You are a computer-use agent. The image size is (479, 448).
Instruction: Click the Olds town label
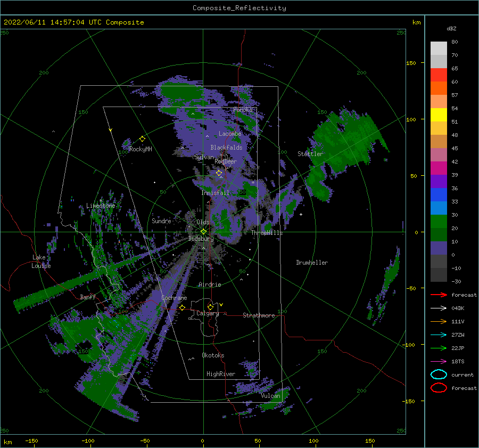pyautogui.click(x=203, y=222)
